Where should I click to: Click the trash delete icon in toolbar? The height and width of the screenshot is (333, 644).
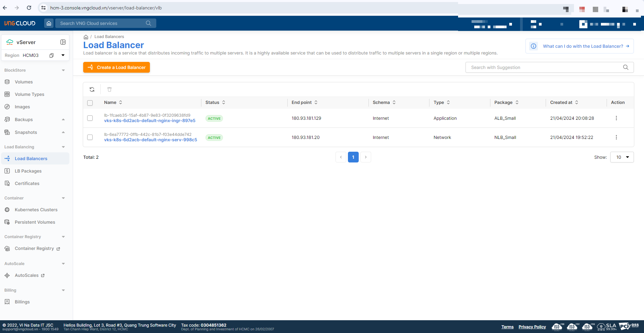click(x=109, y=89)
